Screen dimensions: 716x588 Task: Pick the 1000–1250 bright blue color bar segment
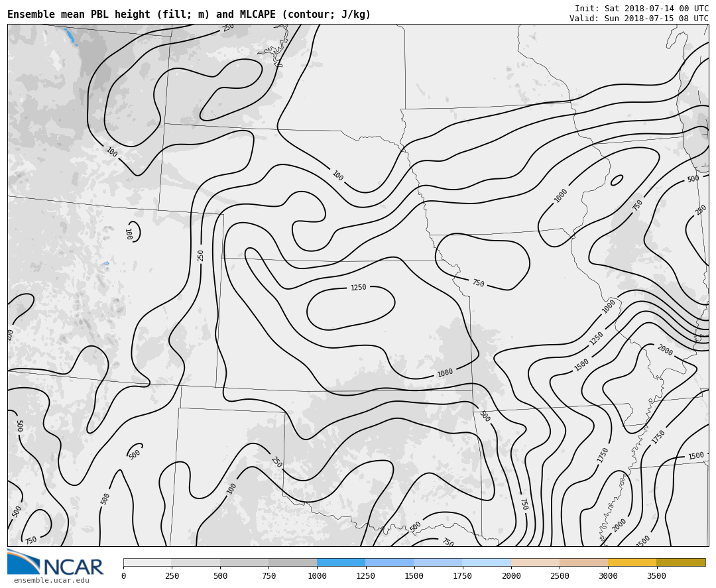[x=341, y=562]
